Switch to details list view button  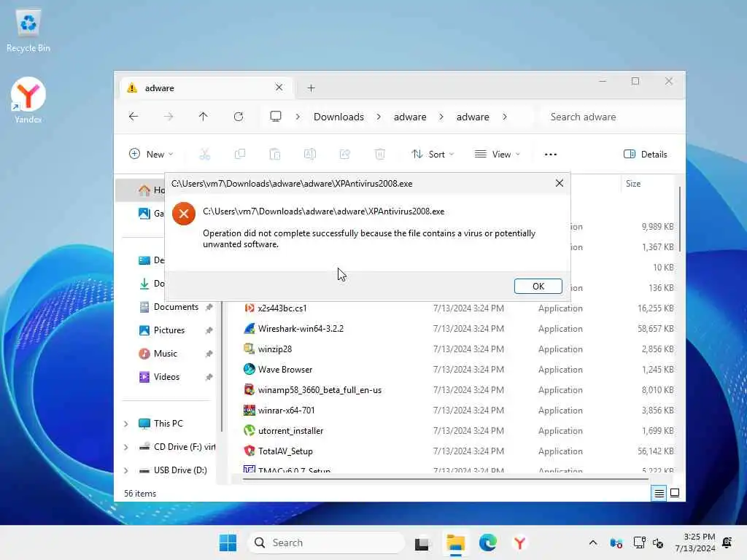point(659,494)
